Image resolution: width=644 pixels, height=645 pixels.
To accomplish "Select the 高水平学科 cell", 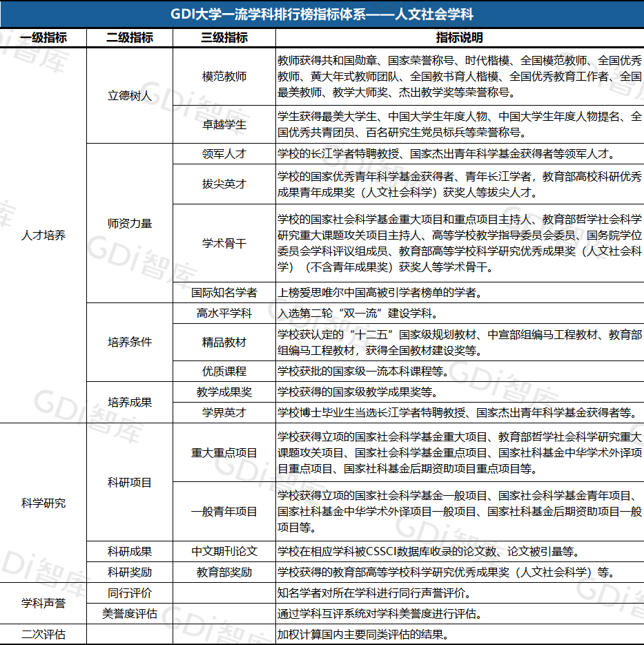I will (224, 314).
